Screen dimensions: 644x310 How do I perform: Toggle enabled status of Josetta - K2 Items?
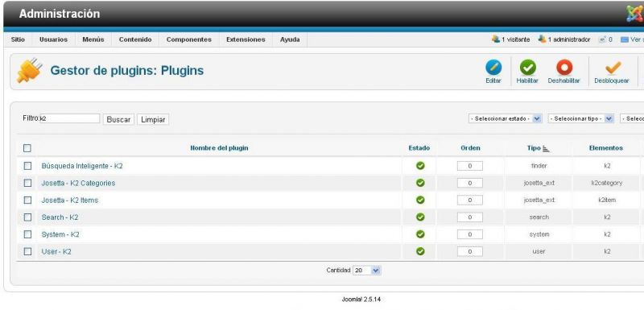coord(420,200)
